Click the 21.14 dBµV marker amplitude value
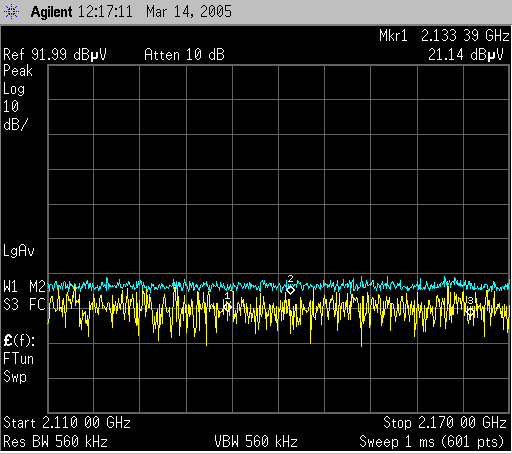This screenshot has width=512, height=454. (x=466, y=55)
